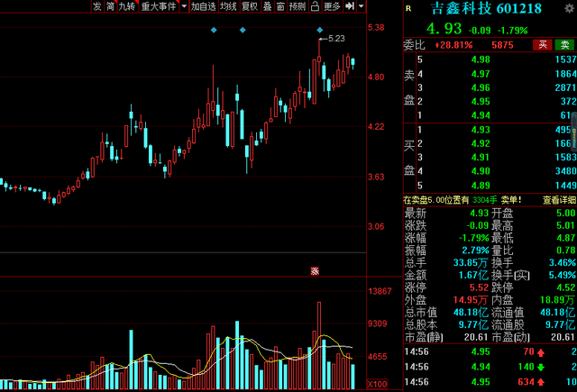577x392 pixels.
Task: Open the 查看详细 details link
Action: coord(558,200)
